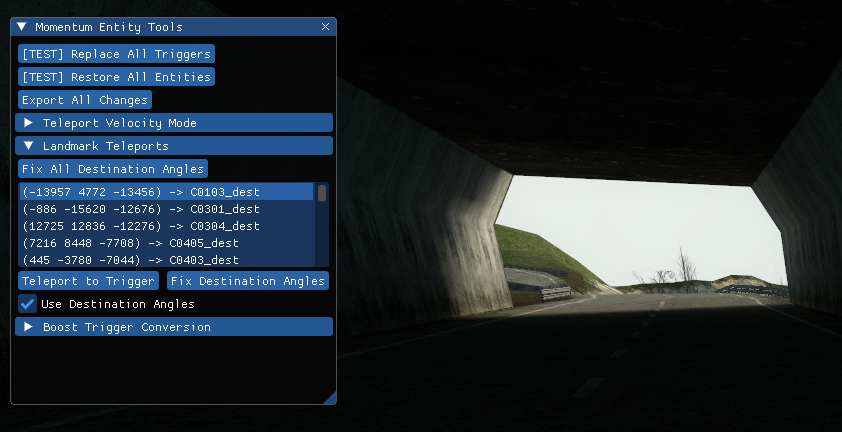The width and height of the screenshot is (842, 432).
Task: Select the C0301_dest teleport entry
Action: click(x=166, y=209)
